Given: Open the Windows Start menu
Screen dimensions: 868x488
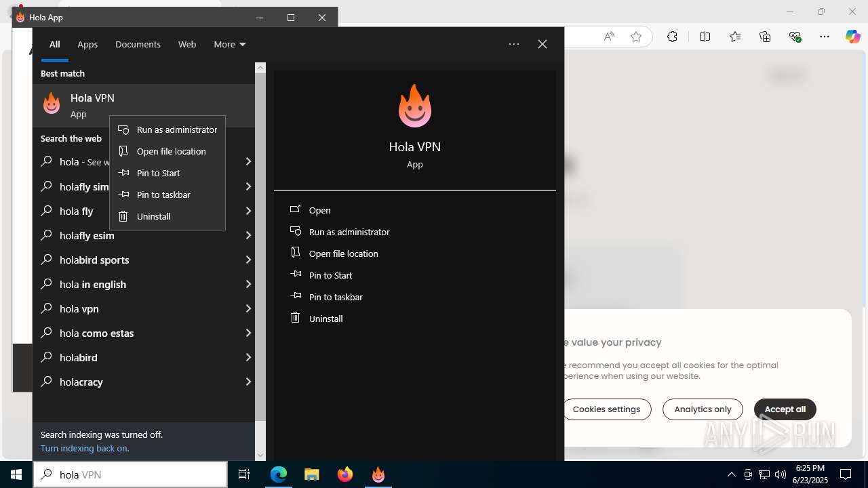Looking at the screenshot, I should [x=16, y=474].
